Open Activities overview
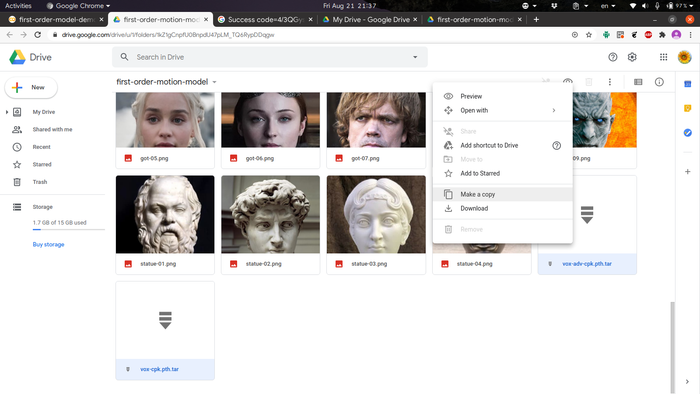This screenshot has width=700, height=394. click(x=18, y=6)
